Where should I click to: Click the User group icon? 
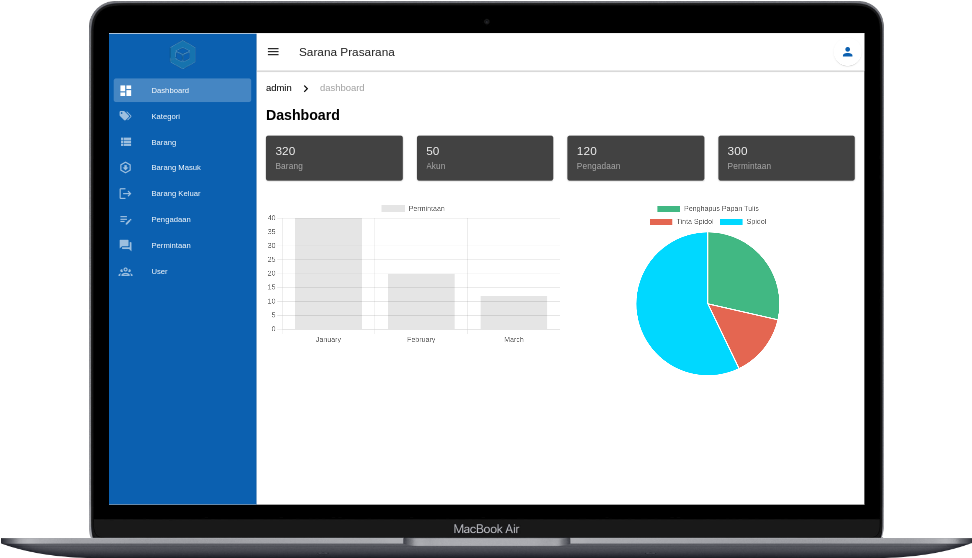125,271
